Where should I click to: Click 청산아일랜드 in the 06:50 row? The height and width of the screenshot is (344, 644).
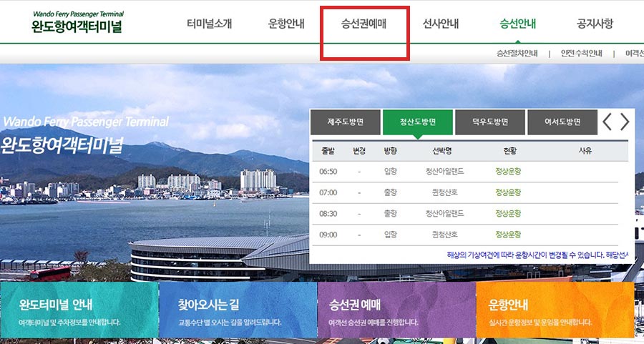pyautogui.click(x=444, y=172)
